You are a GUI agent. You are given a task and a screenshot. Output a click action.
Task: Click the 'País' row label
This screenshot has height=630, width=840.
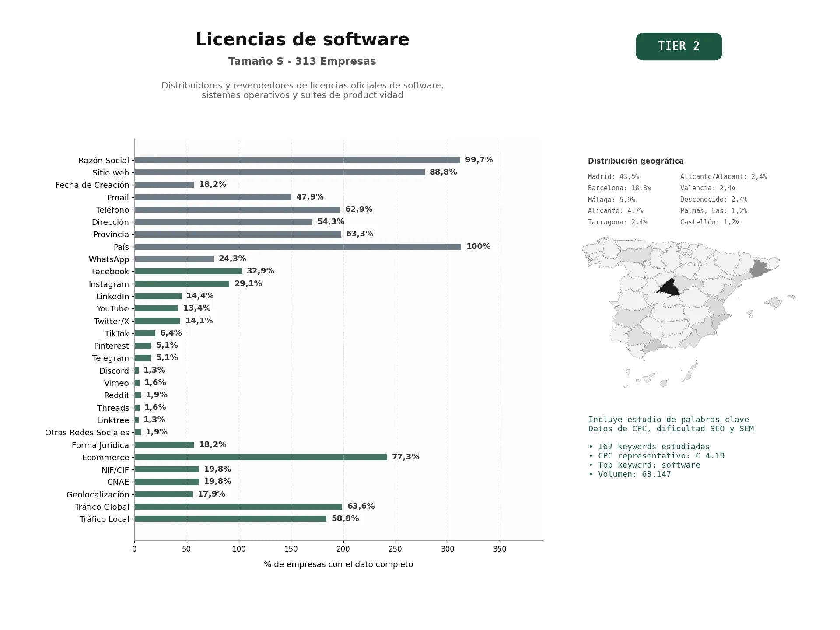tap(121, 247)
